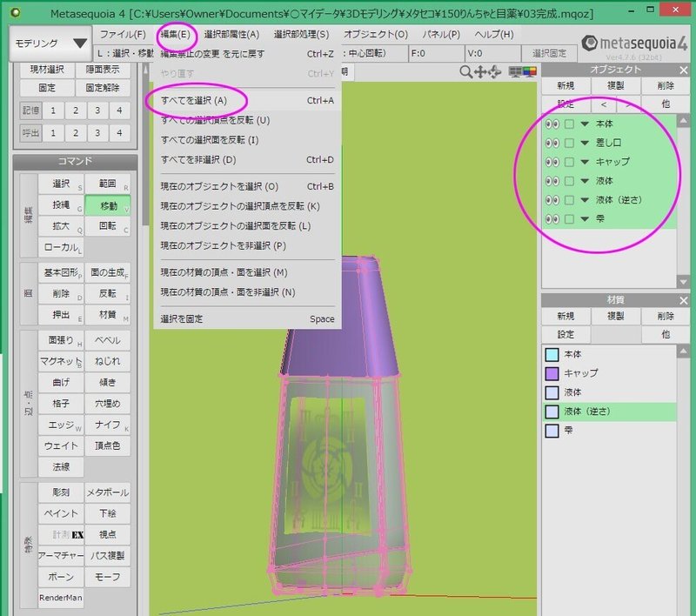This screenshot has width=696, height=616.
Task: Open the オブジェクト(O) menu
Action: [x=376, y=34]
